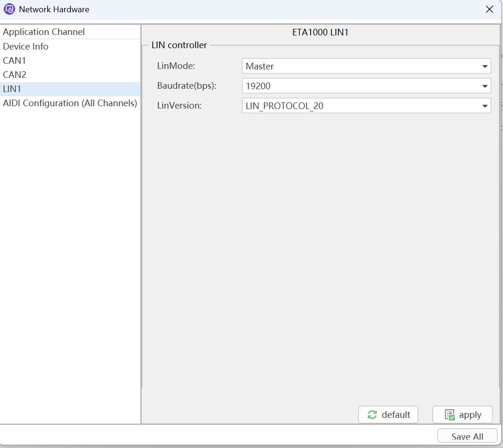Select the highlighted LIN1 entry

[12, 89]
